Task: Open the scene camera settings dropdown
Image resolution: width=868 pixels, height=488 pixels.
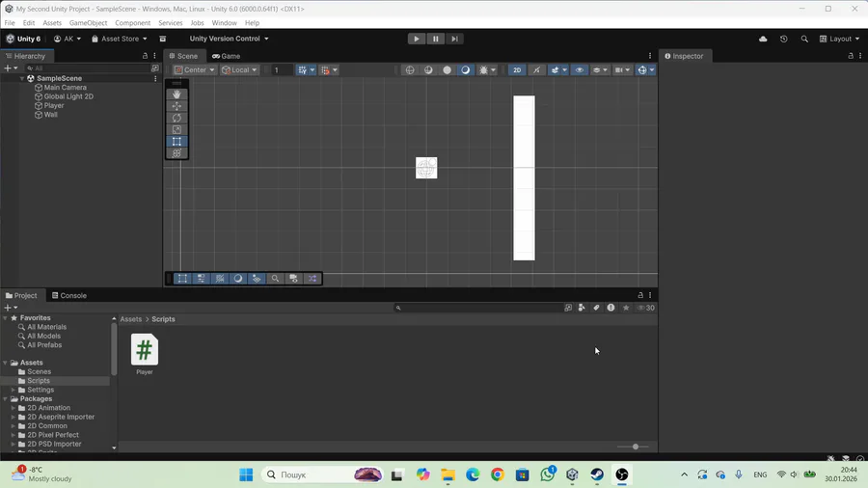Action: [x=623, y=70]
